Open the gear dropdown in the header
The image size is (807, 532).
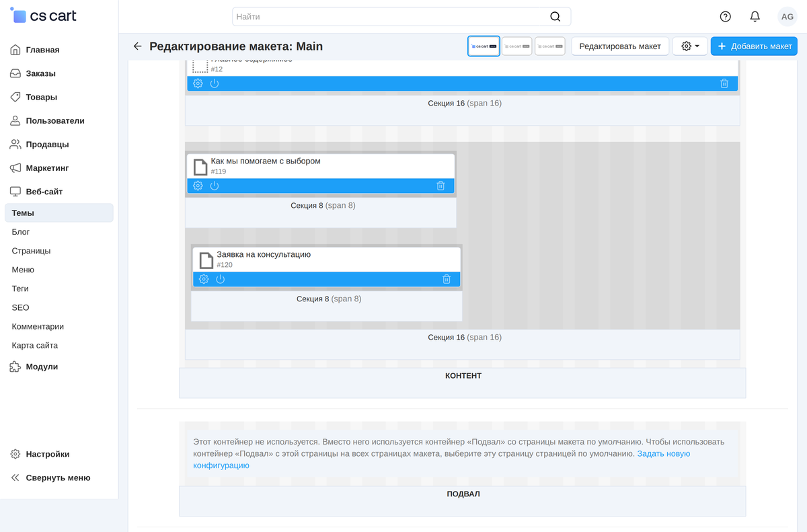pos(690,46)
